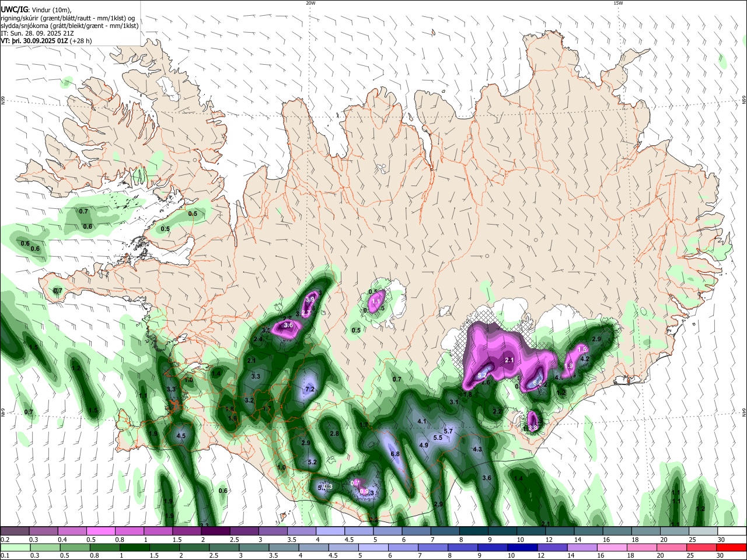Select the 2.8 rainfall label
Image resolution: width=747 pixels, height=560 pixels.
(334, 433)
